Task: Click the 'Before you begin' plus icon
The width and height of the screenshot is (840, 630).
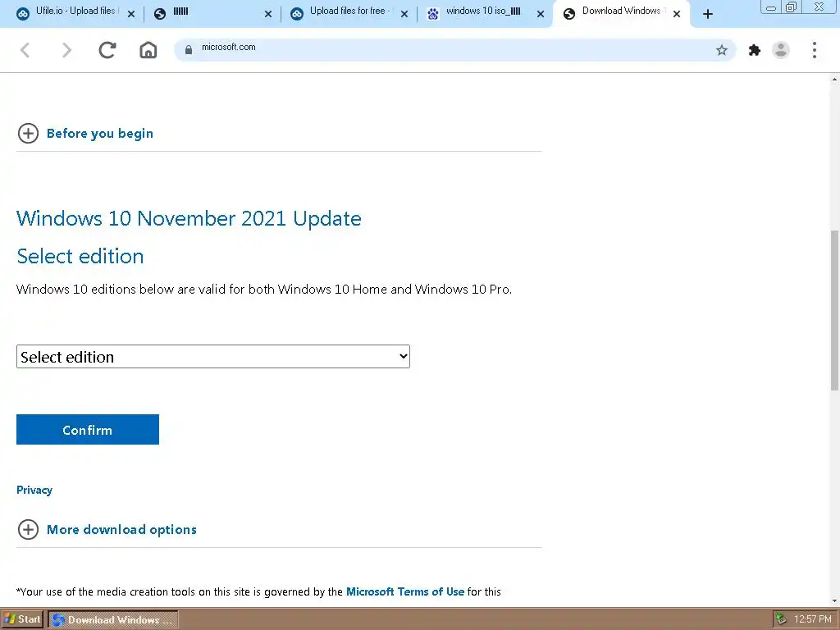Action: (28, 134)
